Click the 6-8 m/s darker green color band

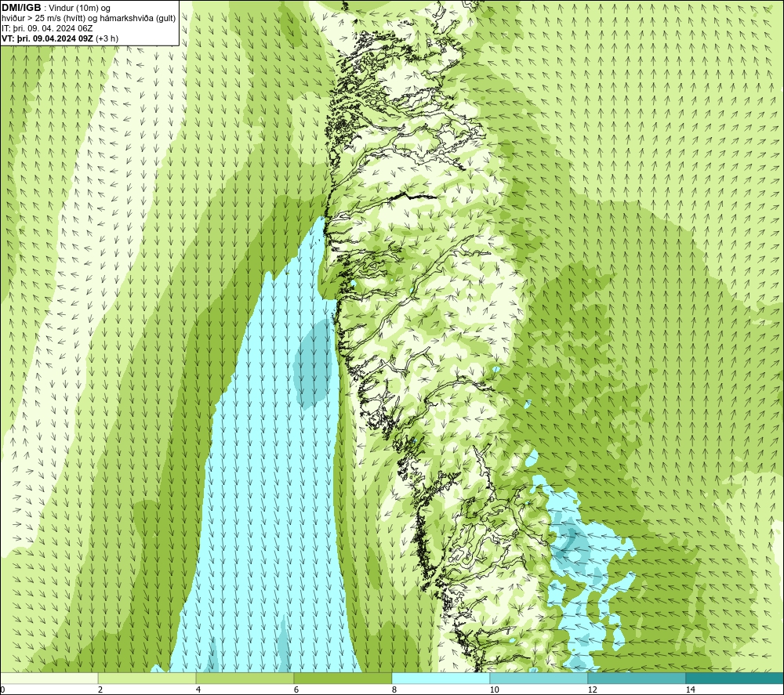point(343,678)
